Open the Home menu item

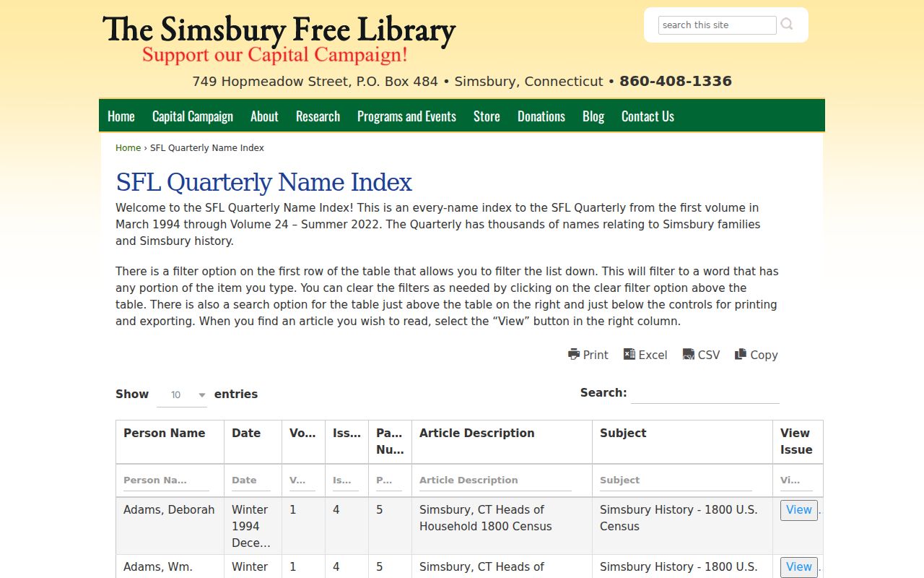coord(121,116)
